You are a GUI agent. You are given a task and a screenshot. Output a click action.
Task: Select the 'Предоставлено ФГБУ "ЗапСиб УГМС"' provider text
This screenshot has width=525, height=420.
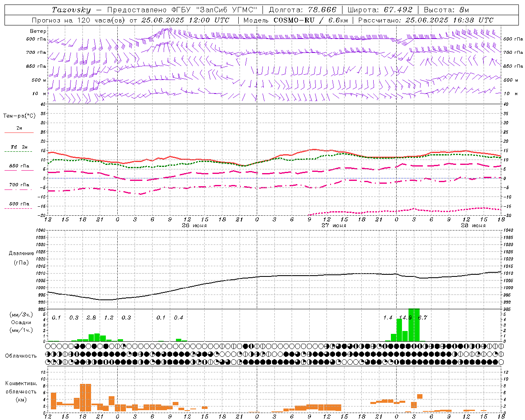[x=183, y=10]
